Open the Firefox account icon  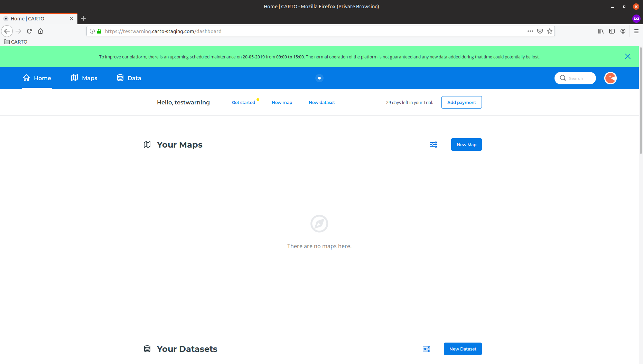point(623,31)
